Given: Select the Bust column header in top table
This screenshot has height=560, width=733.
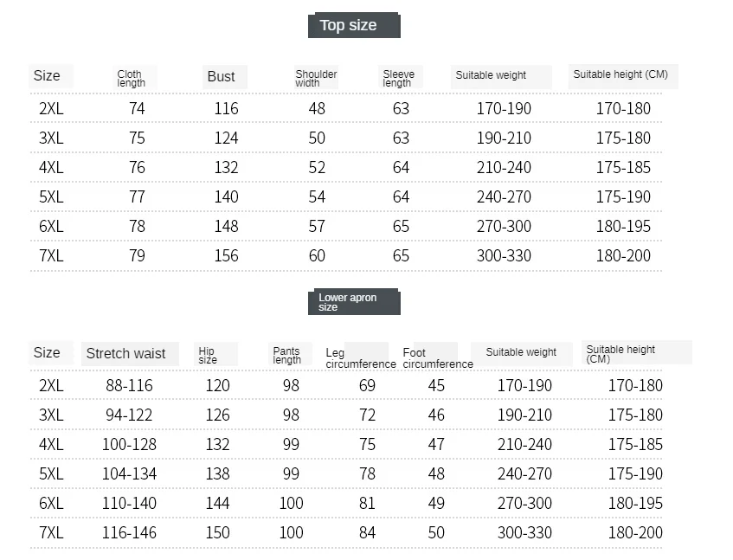Looking at the screenshot, I should tap(222, 77).
